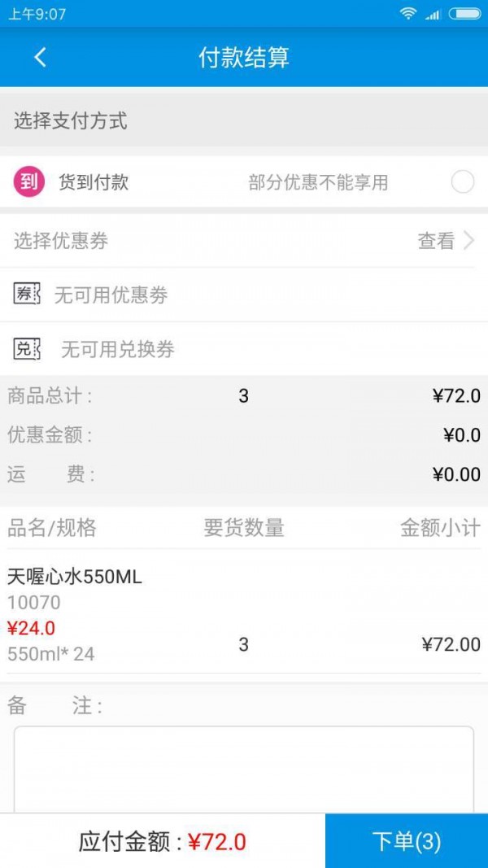Tap the signal strength icon in status bar
Viewport: 488px width, 868px height.
tap(433, 13)
